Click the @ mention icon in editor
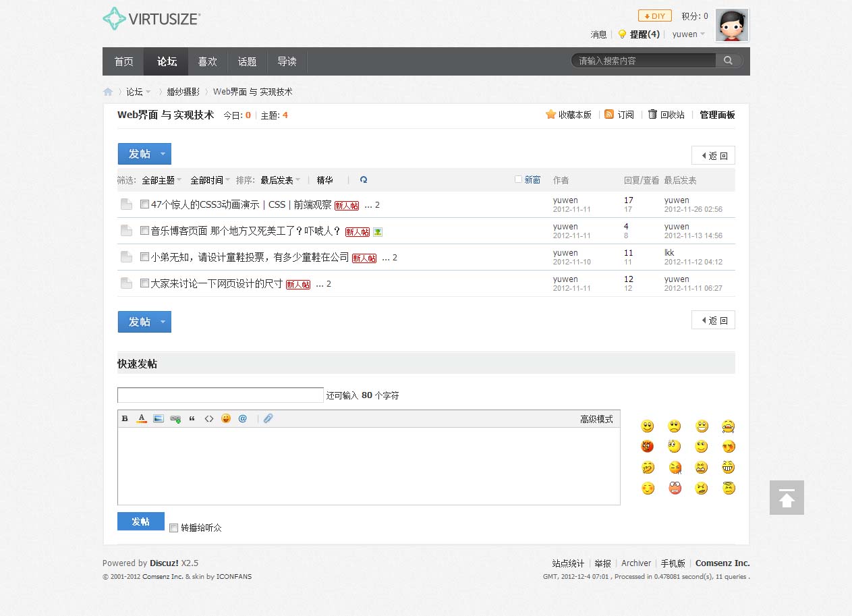The width and height of the screenshot is (852, 616). click(243, 418)
